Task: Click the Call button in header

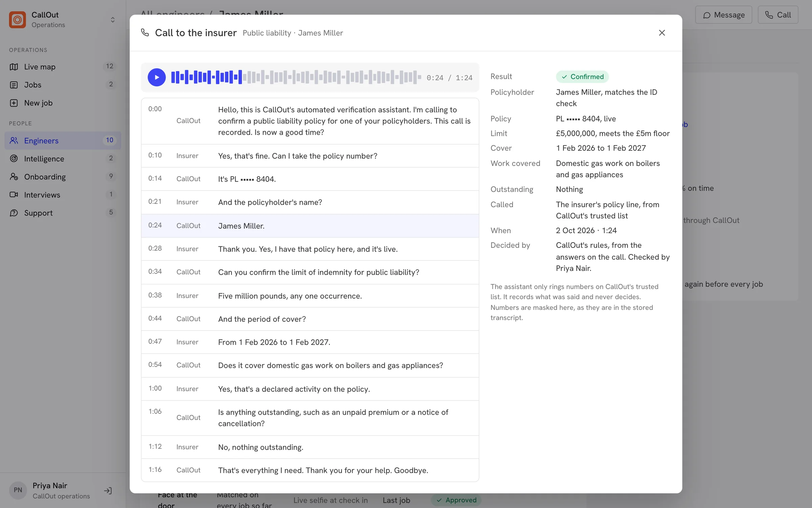Action: pos(778,15)
